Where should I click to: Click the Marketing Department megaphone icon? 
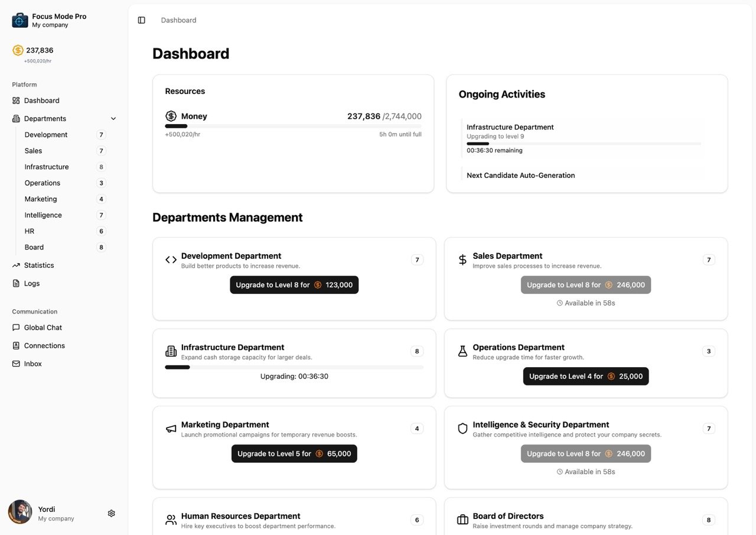coord(171,429)
